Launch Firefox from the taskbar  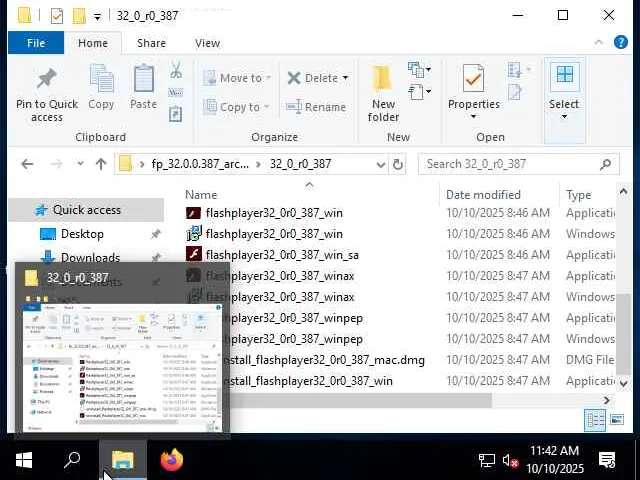(x=172, y=460)
